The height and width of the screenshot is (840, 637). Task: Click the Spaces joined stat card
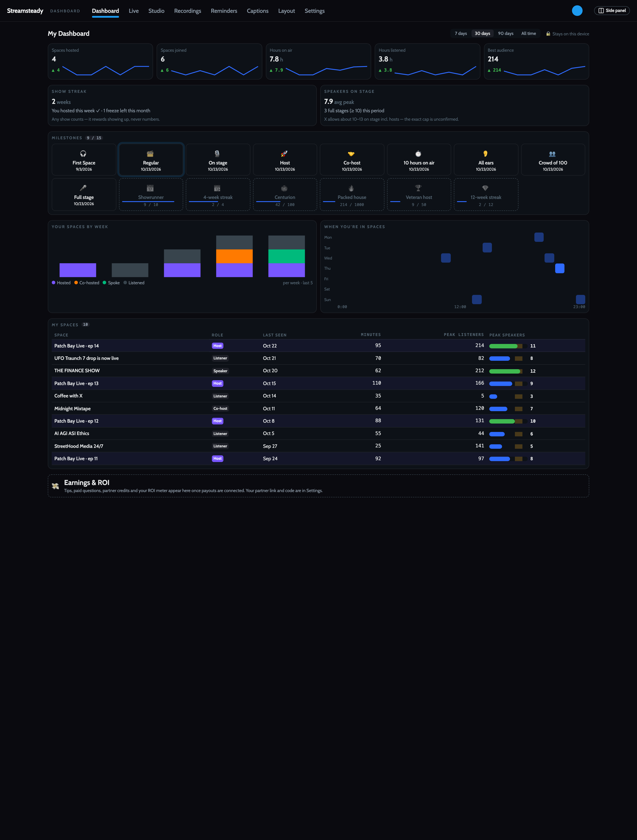coord(209,61)
